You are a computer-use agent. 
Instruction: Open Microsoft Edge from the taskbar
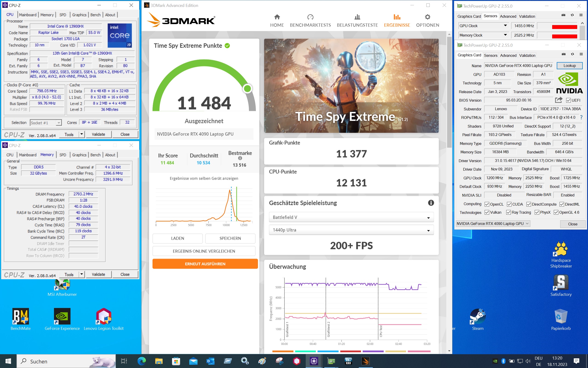pyautogui.click(x=141, y=361)
